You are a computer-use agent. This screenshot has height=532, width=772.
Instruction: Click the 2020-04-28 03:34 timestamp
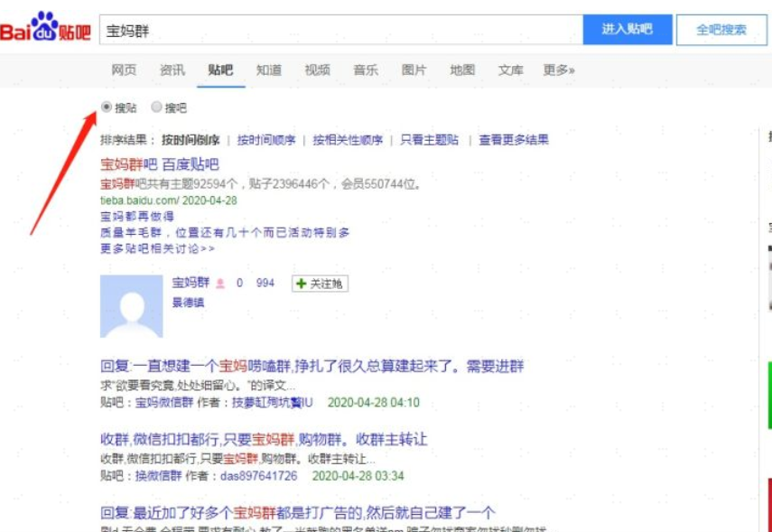(358, 476)
